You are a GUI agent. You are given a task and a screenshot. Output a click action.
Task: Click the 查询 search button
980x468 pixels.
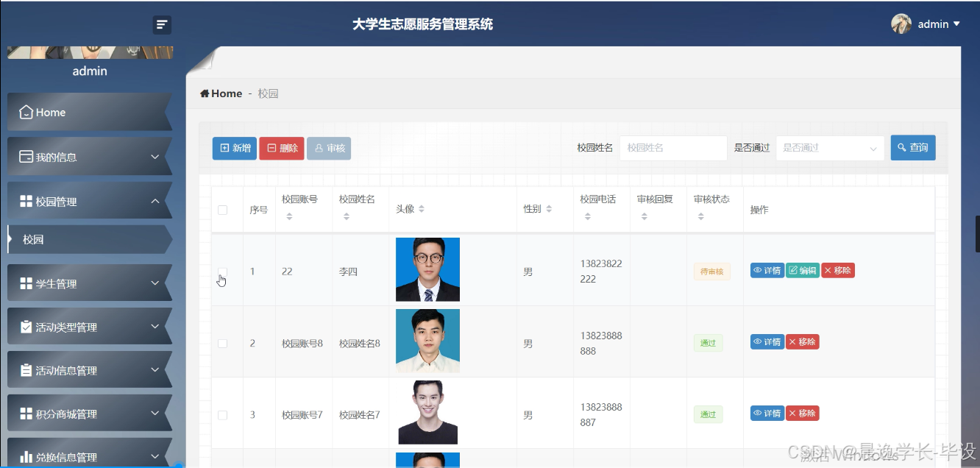(x=913, y=147)
